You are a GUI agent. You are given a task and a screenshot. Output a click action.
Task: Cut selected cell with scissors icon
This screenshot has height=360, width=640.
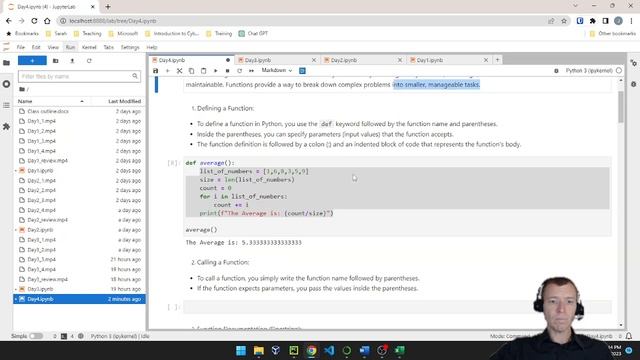click(x=179, y=71)
